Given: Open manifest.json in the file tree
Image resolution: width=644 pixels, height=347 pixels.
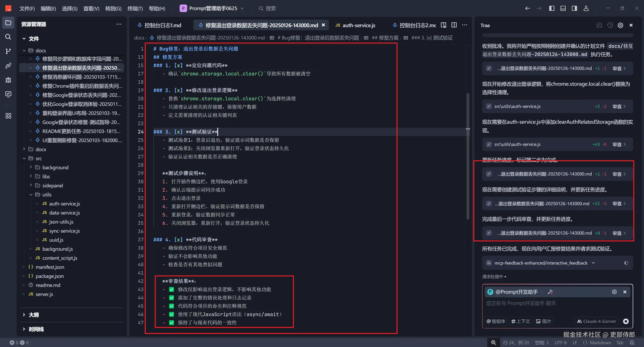Looking at the screenshot, I should click(x=50, y=267).
